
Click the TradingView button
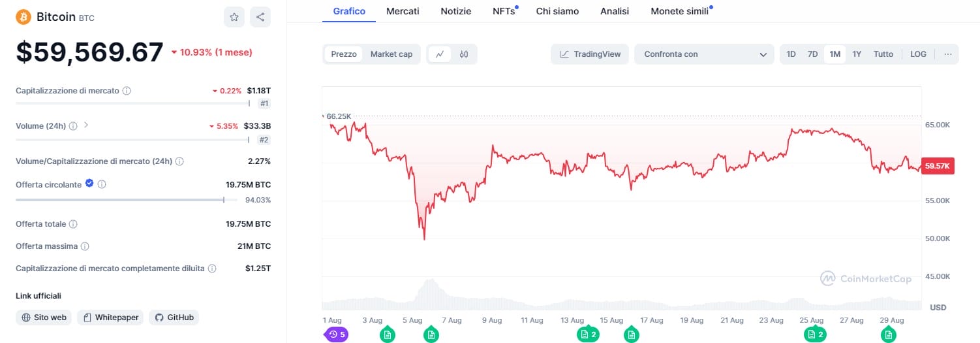coord(590,54)
